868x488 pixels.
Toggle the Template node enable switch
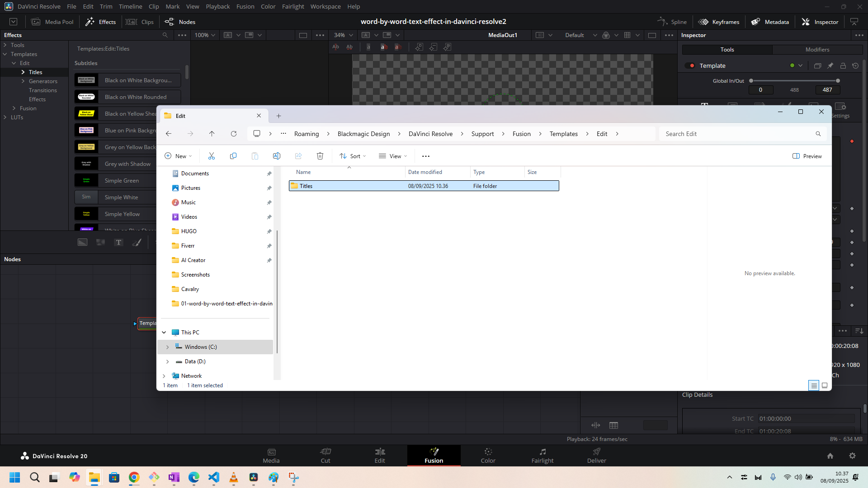point(690,66)
